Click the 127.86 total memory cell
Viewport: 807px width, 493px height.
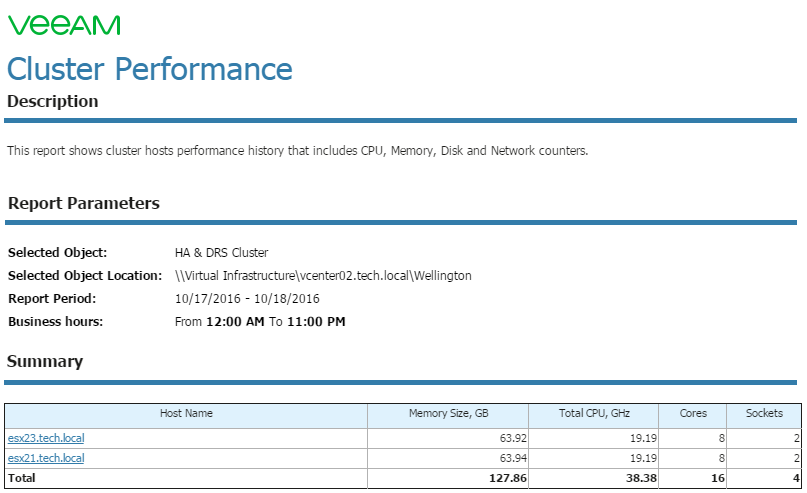[x=507, y=478]
